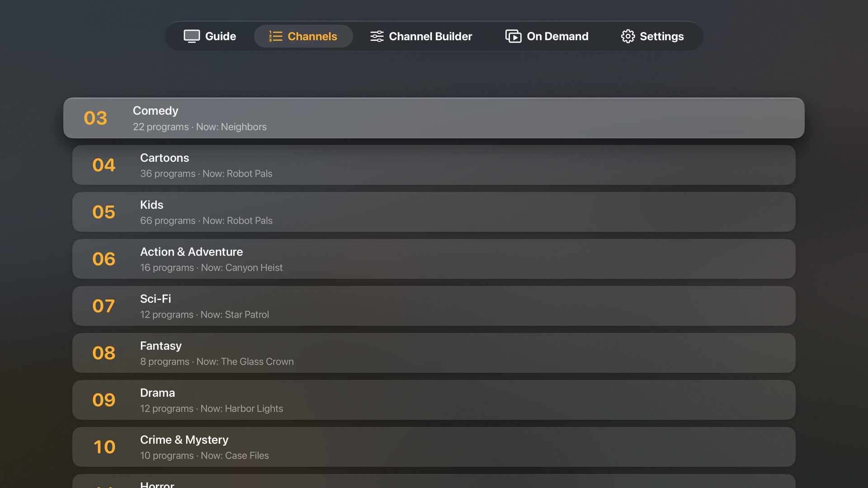Switch to the Guide tab

[x=210, y=36]
